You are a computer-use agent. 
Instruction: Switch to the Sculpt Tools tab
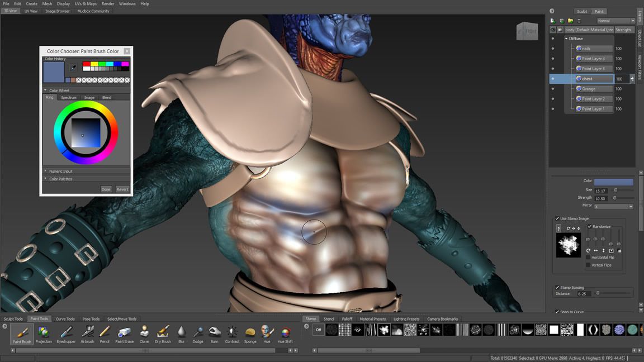12,318
